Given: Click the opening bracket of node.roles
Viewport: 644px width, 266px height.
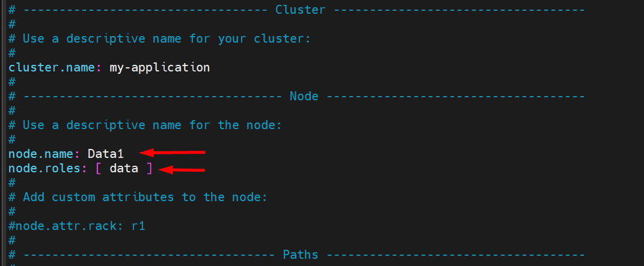Looking at the screenshot, I should 98,169.
